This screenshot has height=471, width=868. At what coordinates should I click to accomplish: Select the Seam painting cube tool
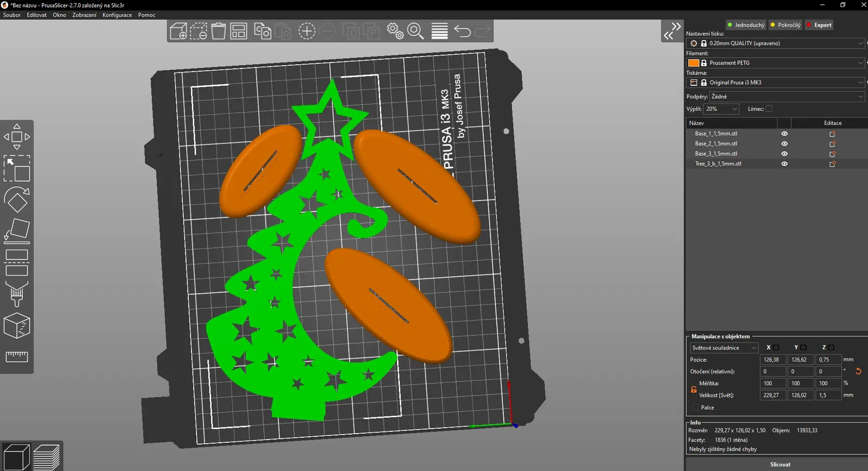[x=17, y=326]
